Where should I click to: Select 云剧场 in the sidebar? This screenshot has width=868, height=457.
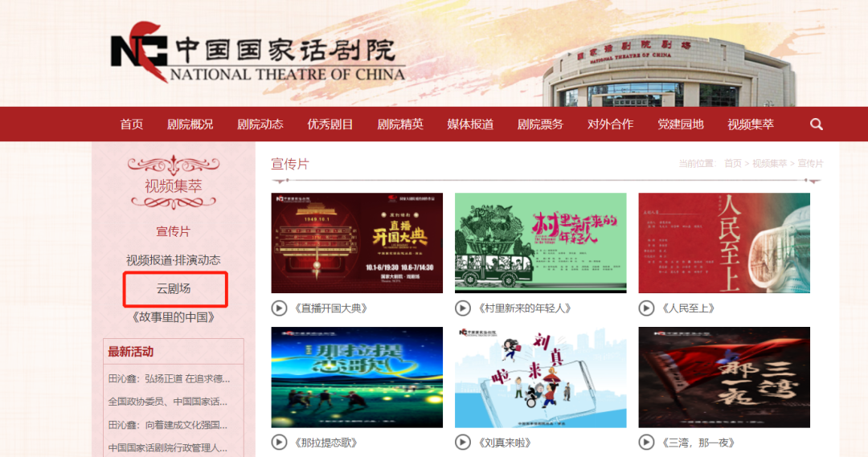point(174,289)
